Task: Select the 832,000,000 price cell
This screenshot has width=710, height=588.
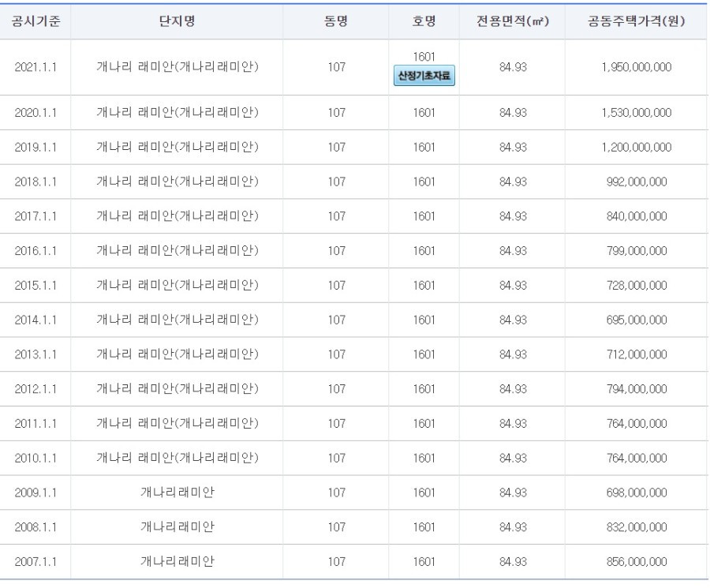Action: coord(636,527)
